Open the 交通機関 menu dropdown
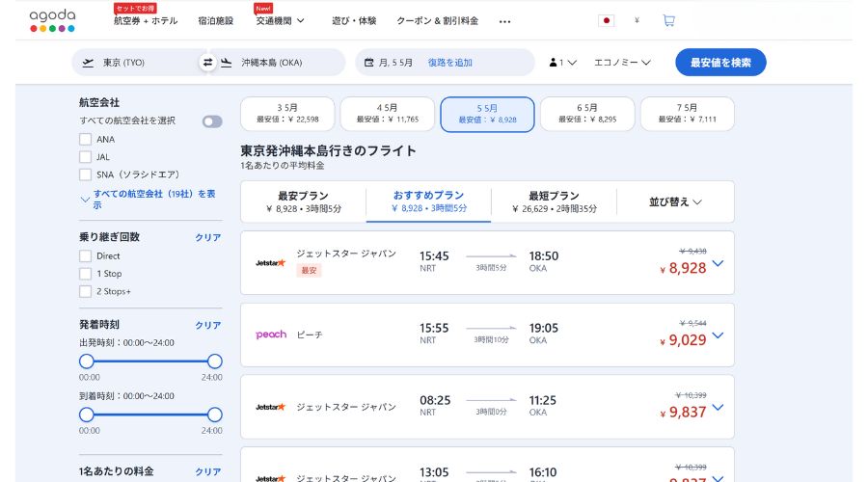Screen dimensions: 868x482 point(280,21)
